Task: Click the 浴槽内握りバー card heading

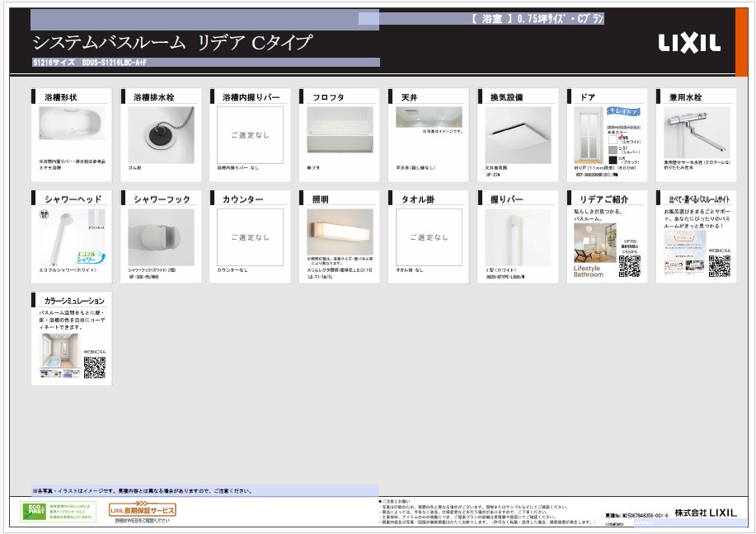Action: point(251,97)
